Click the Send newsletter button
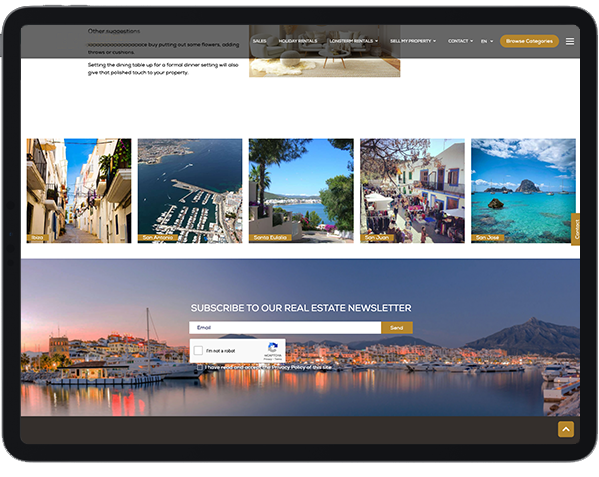Screen dimensions: 599x477 [x=397, y=328]
